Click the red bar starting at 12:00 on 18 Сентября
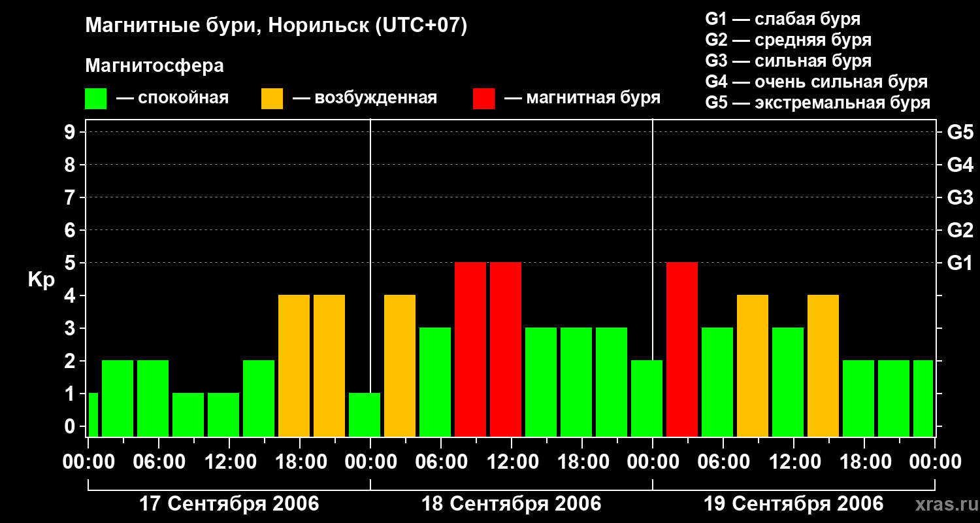This screenshot has width=980, height=523. [x=506, y=350]
